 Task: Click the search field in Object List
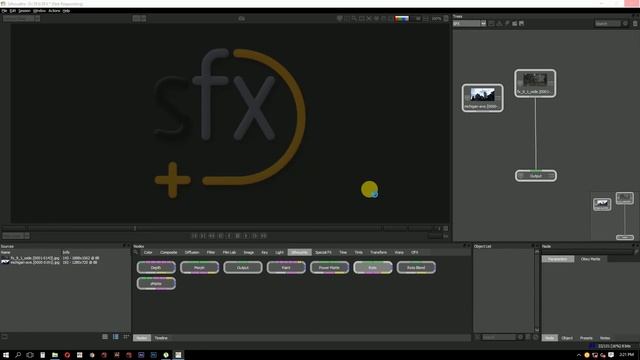click(499, 337)
